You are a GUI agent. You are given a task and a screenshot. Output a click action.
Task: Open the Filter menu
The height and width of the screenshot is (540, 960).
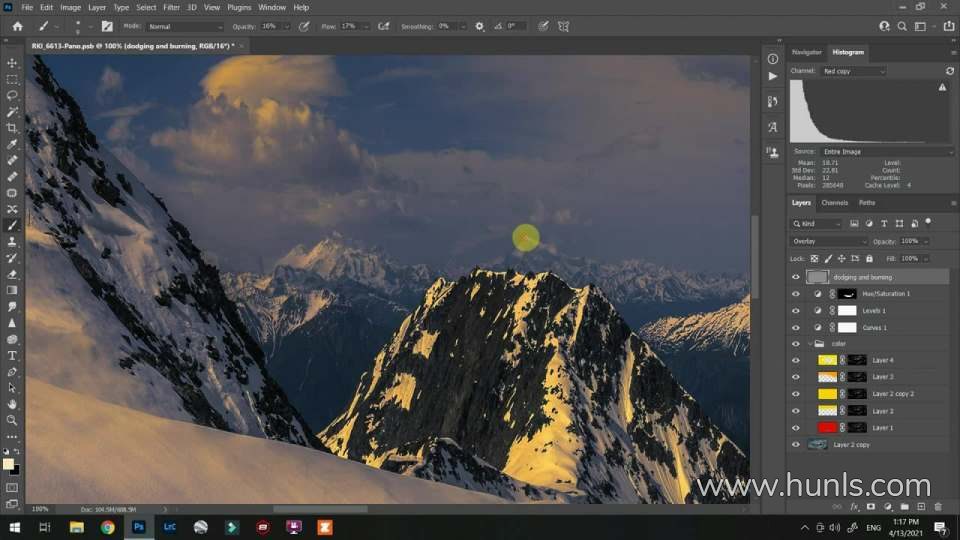point(171,7)
